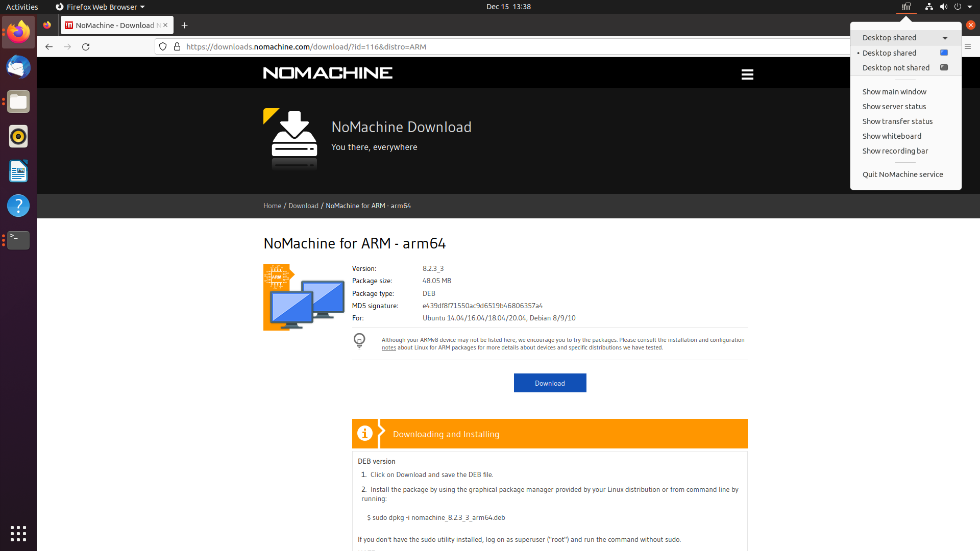980x551 pixels.
Task: Click the sudo dpkg install command text
Action: pyautogui.click(x=436, y=517)
